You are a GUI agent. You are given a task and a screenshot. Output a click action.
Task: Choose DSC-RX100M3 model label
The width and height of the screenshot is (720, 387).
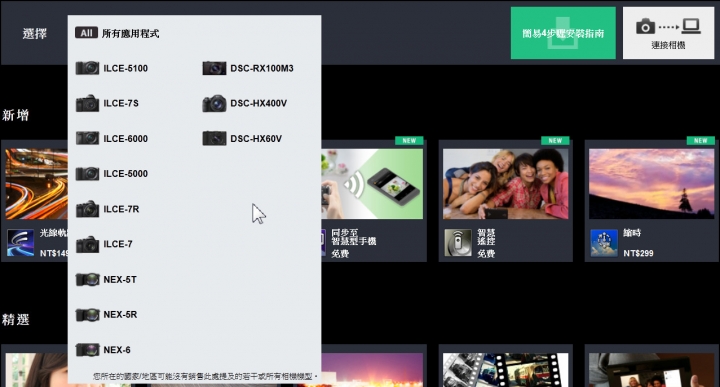click(262, 68)
